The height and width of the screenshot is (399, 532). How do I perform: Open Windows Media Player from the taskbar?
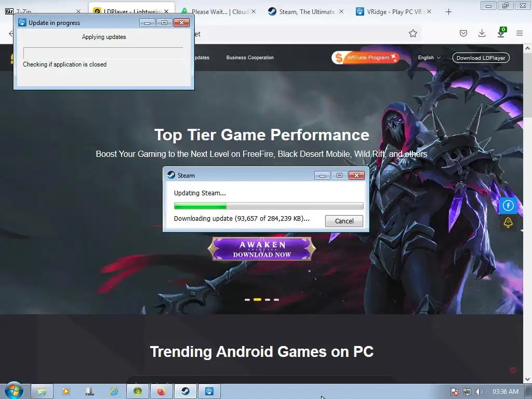pyautogui.click(x=66, y=392)
